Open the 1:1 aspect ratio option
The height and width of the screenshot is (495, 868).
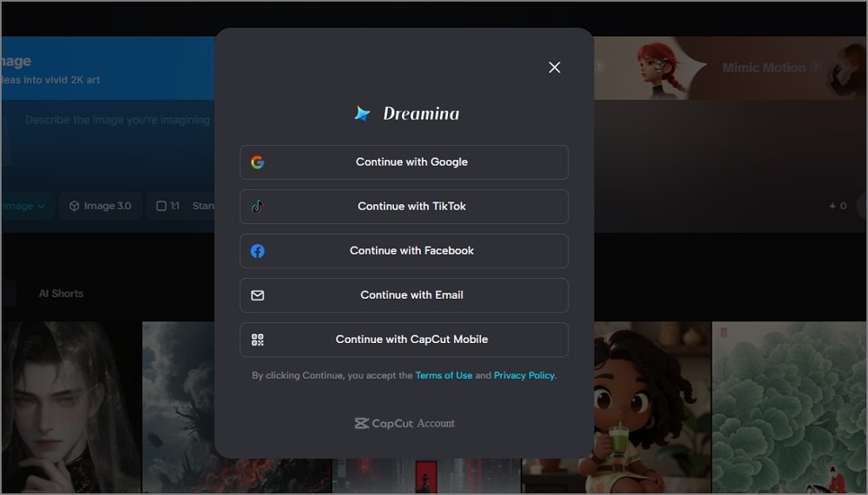point(168,206)
